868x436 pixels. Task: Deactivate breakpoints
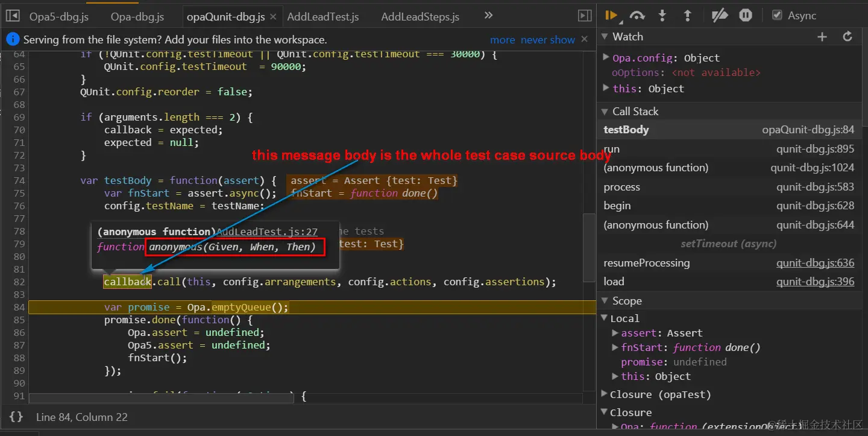pyautogui.click(x=720, y=16)
